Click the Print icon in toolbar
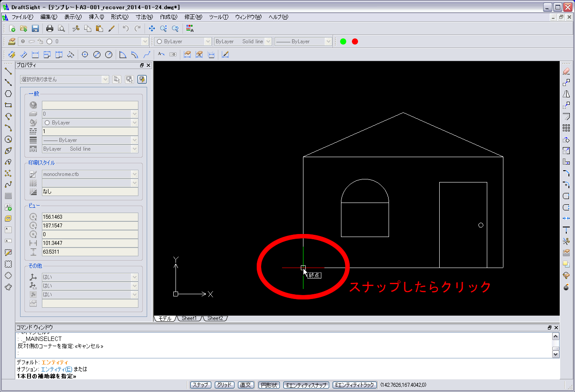The width and height of the screenshot is (575, 392). point(50,28)
